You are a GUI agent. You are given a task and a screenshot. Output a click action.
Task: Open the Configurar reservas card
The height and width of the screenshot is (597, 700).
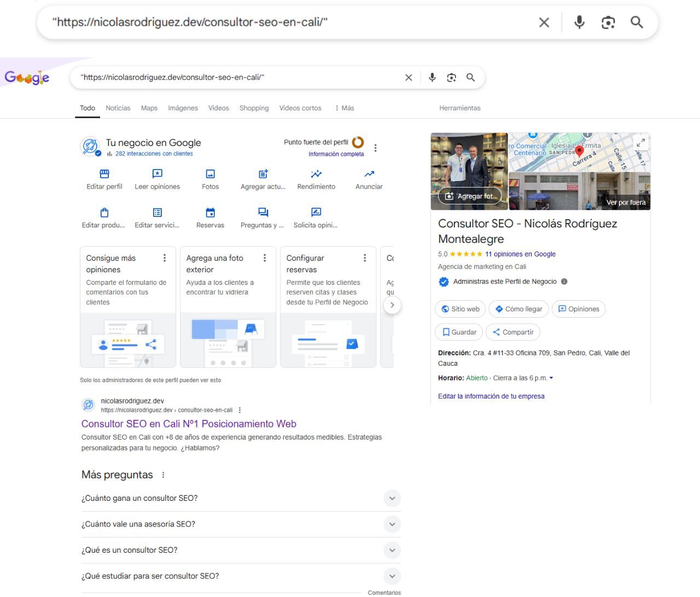(x=328, y=307)
